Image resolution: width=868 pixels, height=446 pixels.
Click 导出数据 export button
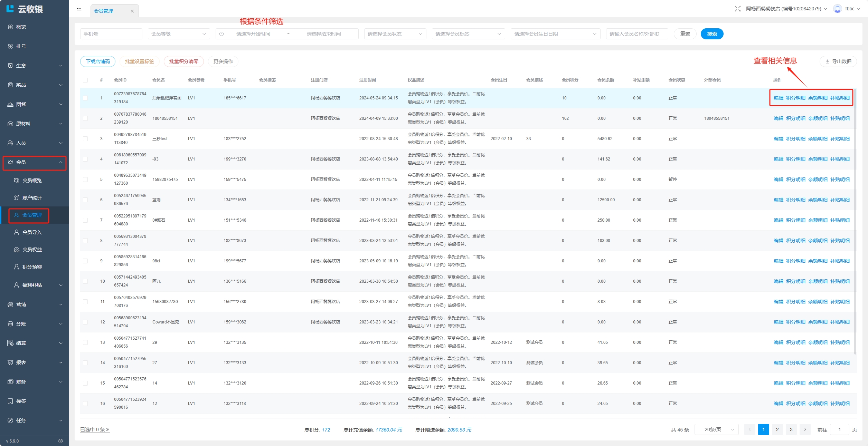click(x=838, y=61)
